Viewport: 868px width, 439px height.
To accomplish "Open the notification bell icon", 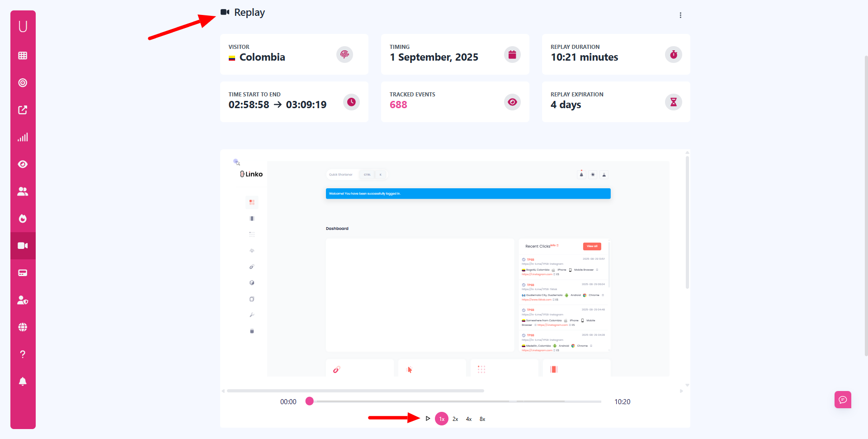I will 23,382.
